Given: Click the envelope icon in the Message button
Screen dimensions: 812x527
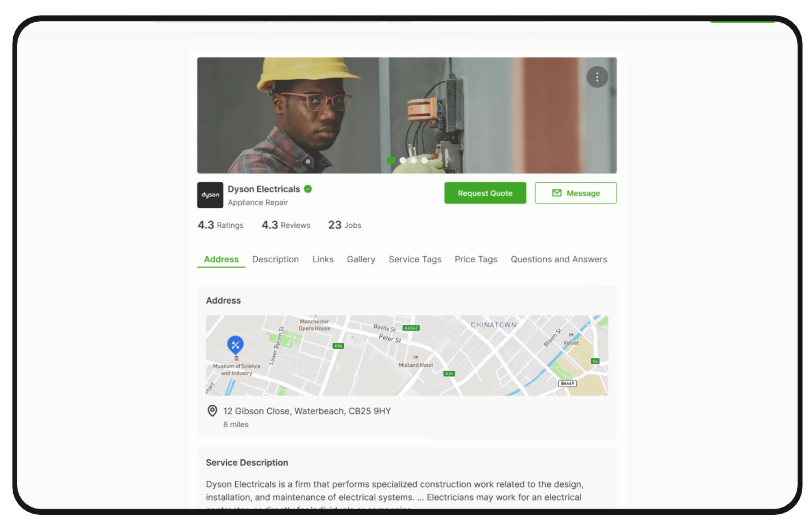Looking at the screenshot, I should 557,193.
